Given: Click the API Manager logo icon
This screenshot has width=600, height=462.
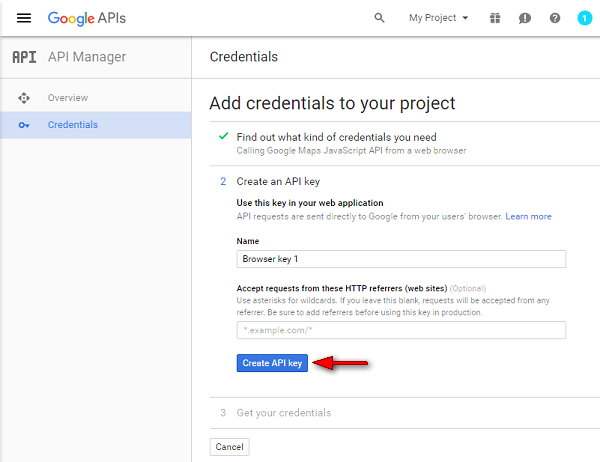Looking at the screenshot, I should [24, 57].
